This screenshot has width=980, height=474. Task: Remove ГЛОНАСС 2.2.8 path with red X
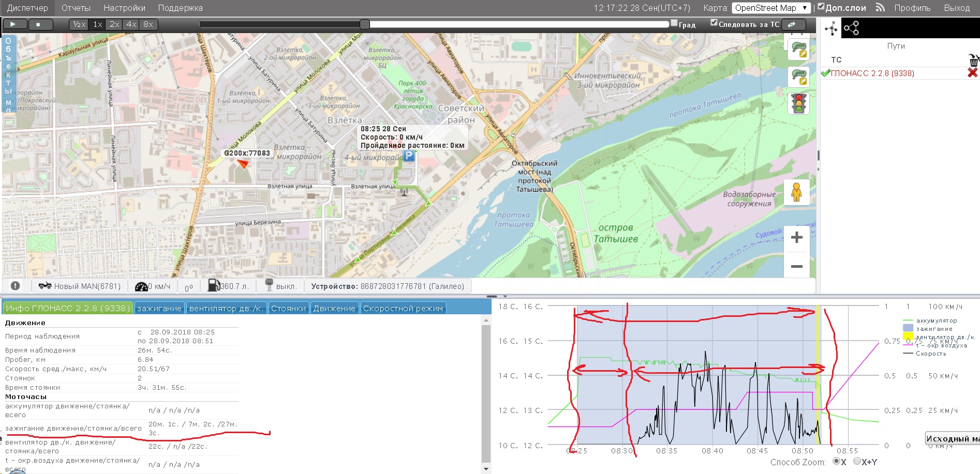[972, 73]
